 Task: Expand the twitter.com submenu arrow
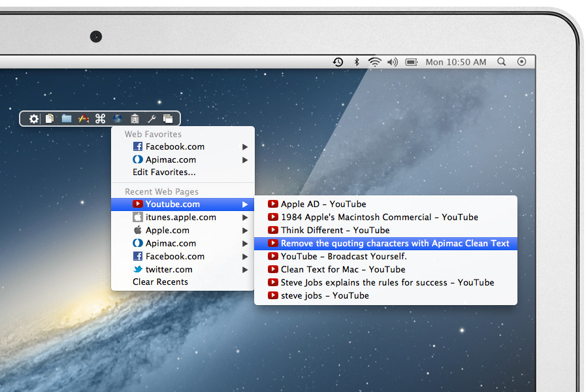pos(245,269)
